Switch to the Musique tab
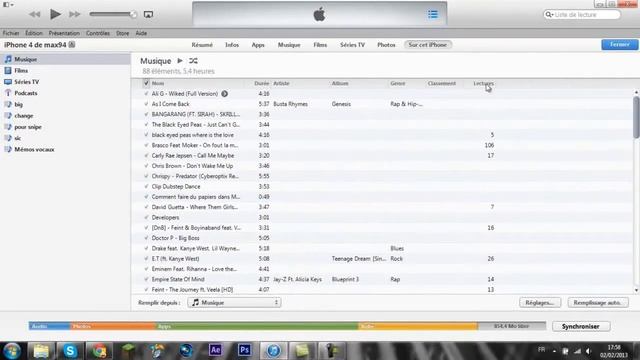This screenshot has height=360, width=640. [x=289, y=45]
